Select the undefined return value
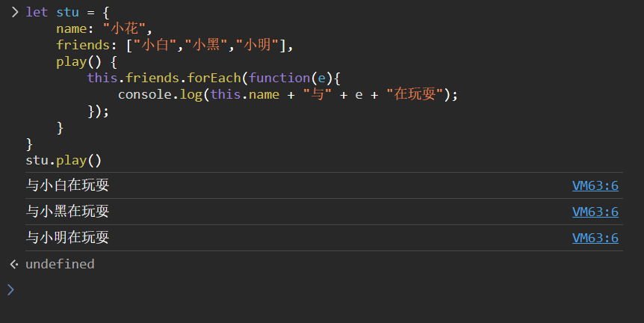The width and height of the screenshot is (644, 323). point(60,264)
